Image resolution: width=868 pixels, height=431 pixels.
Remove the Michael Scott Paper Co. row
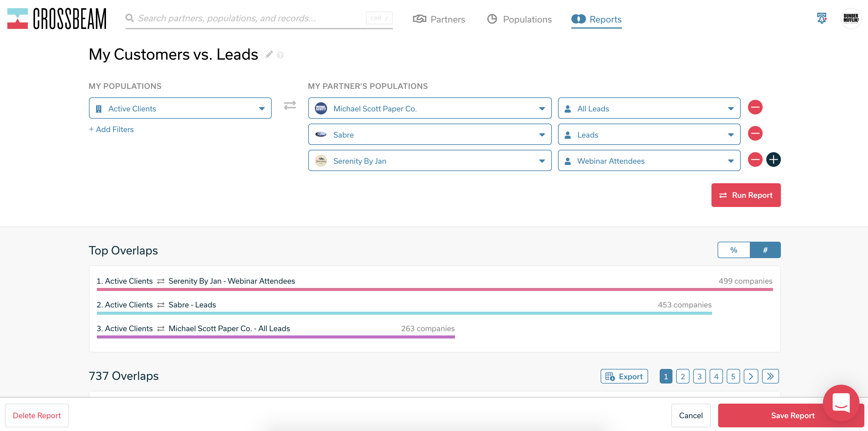click(x=755, y=107)
